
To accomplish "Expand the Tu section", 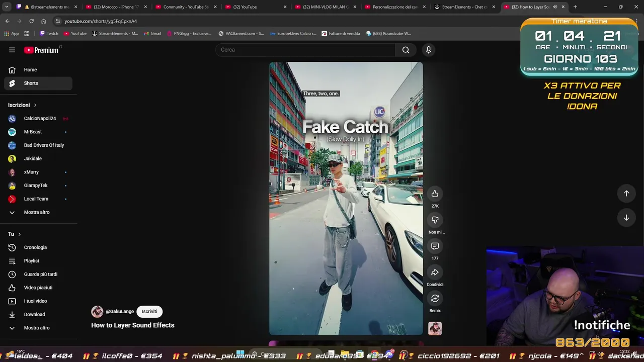I will 15,234.
